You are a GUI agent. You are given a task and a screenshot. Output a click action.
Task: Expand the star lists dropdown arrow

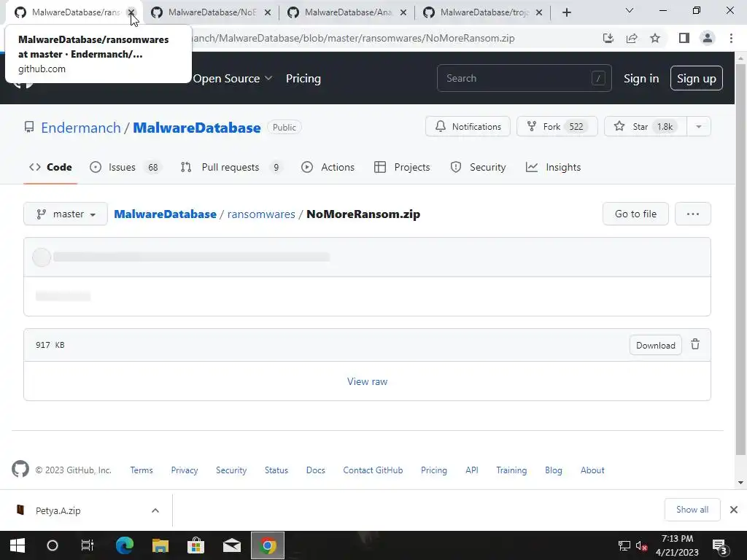click(699, 127)
